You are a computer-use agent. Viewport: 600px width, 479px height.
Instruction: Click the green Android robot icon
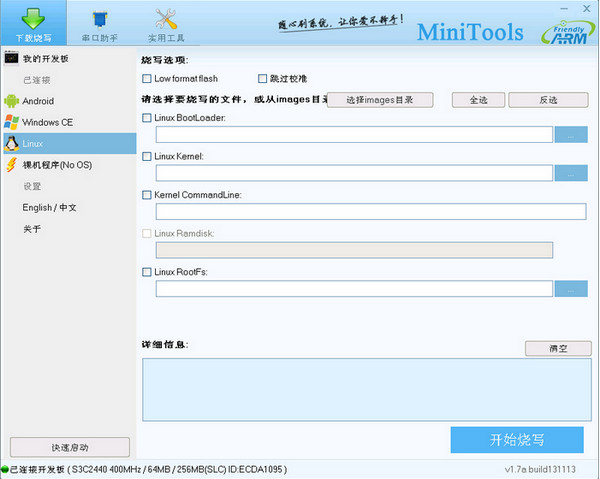tap(11, 101)
